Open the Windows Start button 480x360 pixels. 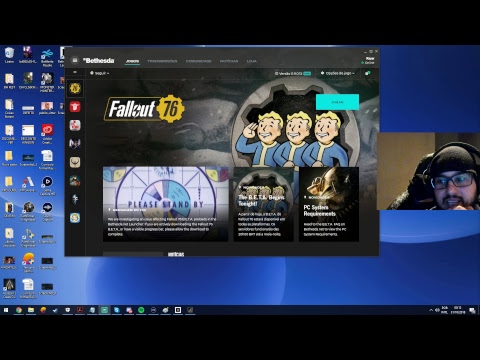coord(6,310)
